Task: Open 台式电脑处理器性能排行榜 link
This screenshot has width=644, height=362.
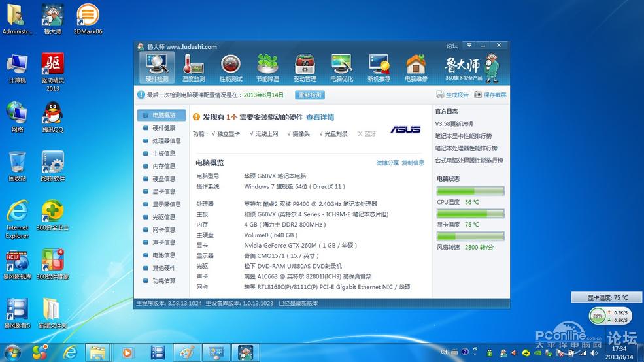Action: coord(469,161)
